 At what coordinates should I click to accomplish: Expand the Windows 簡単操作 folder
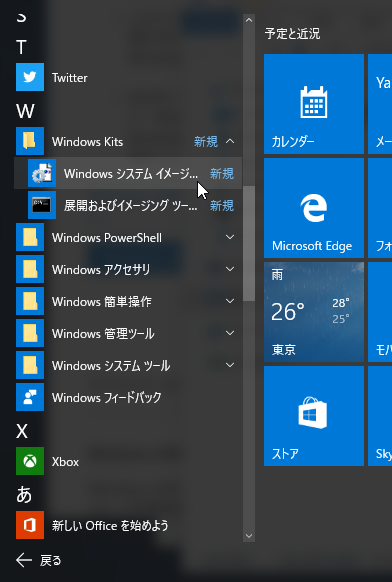click(x=230, y=301)
